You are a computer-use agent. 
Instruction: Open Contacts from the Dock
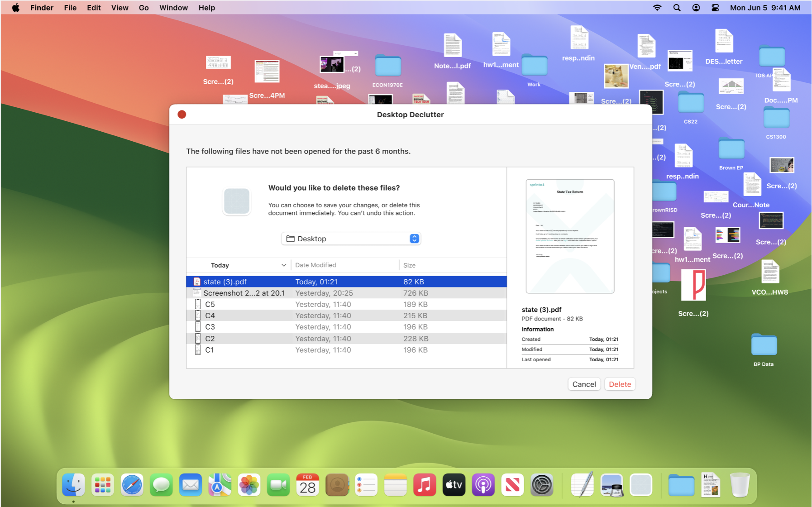tap(337, 485)
